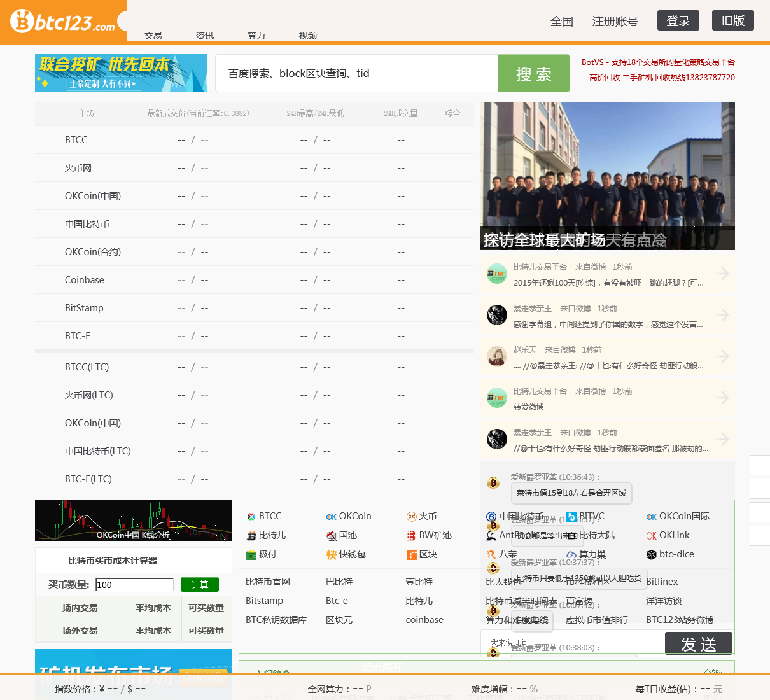The height and width of the screenshot is (700, 770).
Task: Open the 算力巢 cloud icon link
Action: 586,554
